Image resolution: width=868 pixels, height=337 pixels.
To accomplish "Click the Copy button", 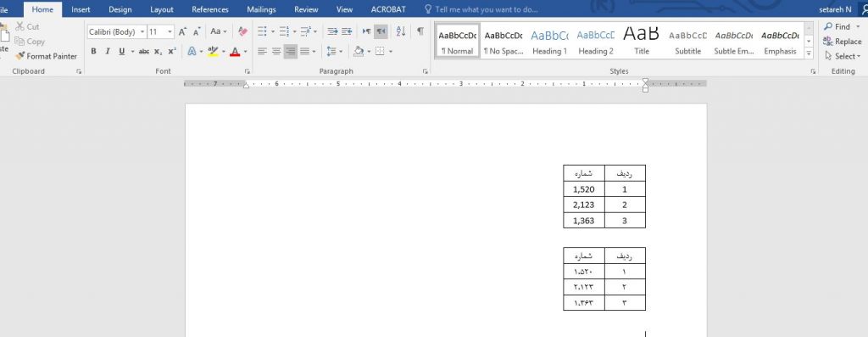I will pos(30,41).
